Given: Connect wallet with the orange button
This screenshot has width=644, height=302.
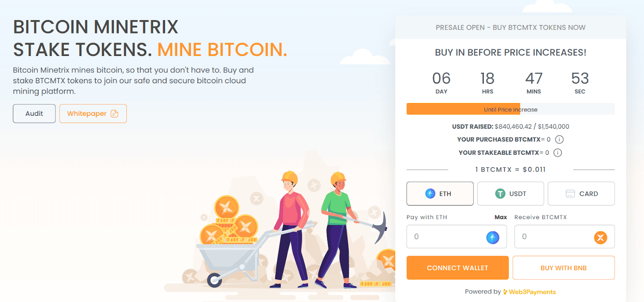Looking at the screenshot, I should click(458, 268).
